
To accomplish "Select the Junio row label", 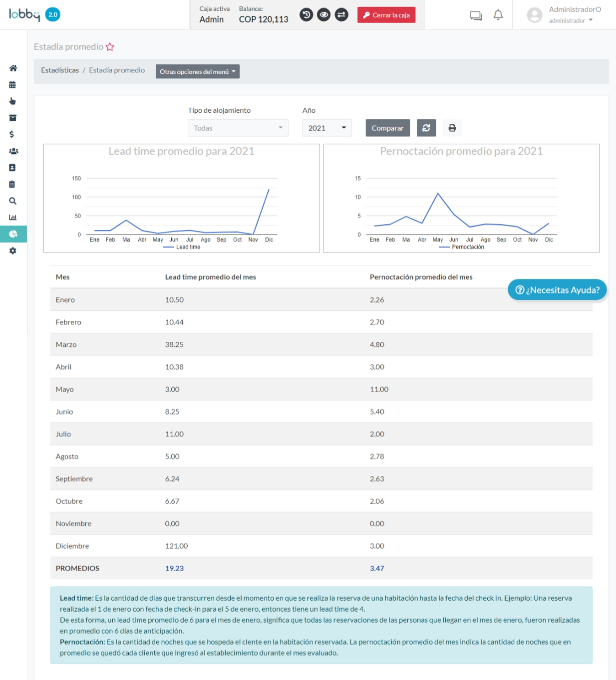I will [x=64, y=412].
